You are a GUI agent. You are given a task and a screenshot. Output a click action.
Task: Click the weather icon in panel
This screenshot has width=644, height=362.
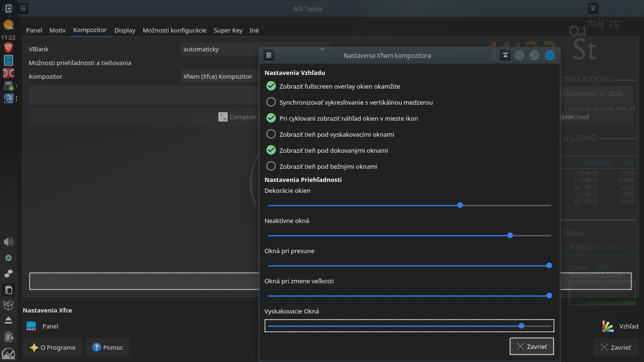point(8,25)
